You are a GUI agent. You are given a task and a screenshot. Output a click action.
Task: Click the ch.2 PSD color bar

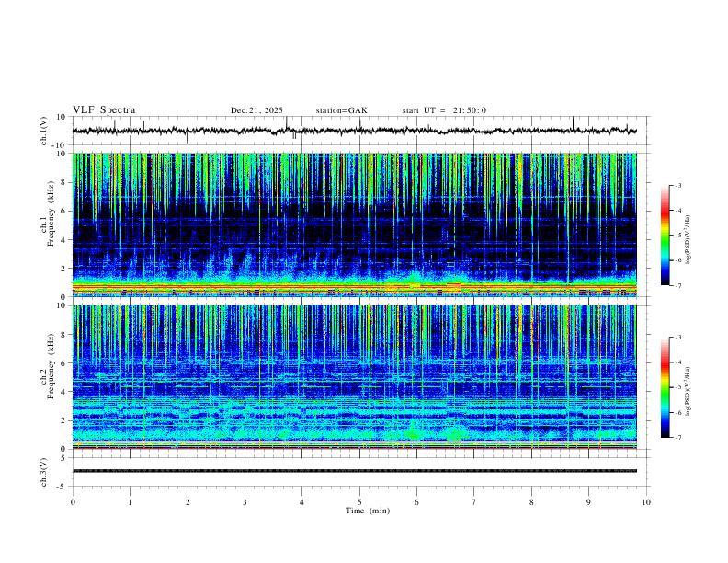pyautogui.click(x=665, y=387)
